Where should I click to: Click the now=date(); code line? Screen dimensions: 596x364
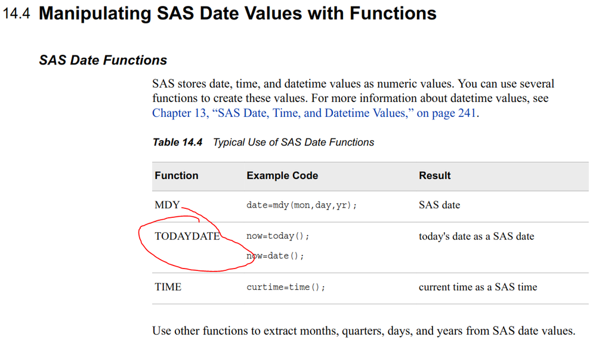[276, 256]
